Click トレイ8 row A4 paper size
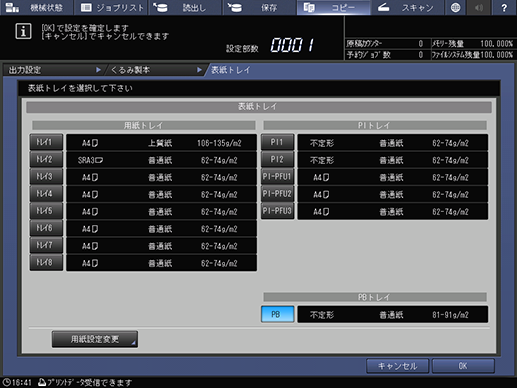 pyautogui.click(x=90, y=263)
